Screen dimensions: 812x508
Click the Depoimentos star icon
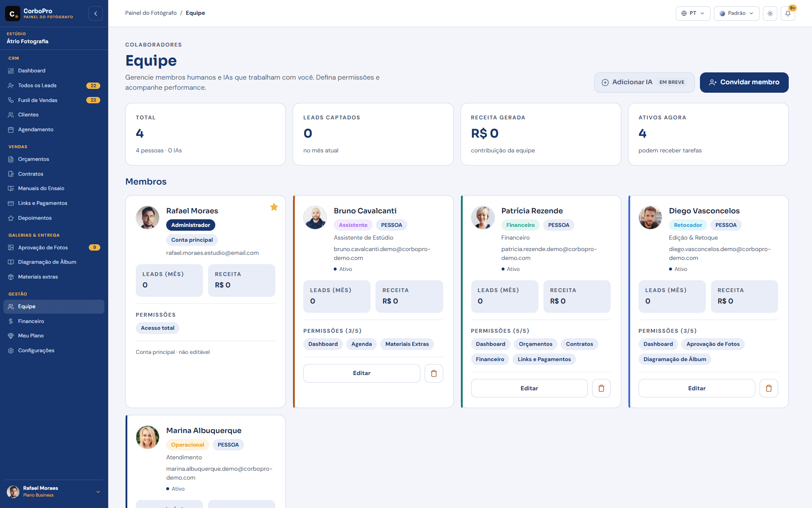(x=11, y=218)
